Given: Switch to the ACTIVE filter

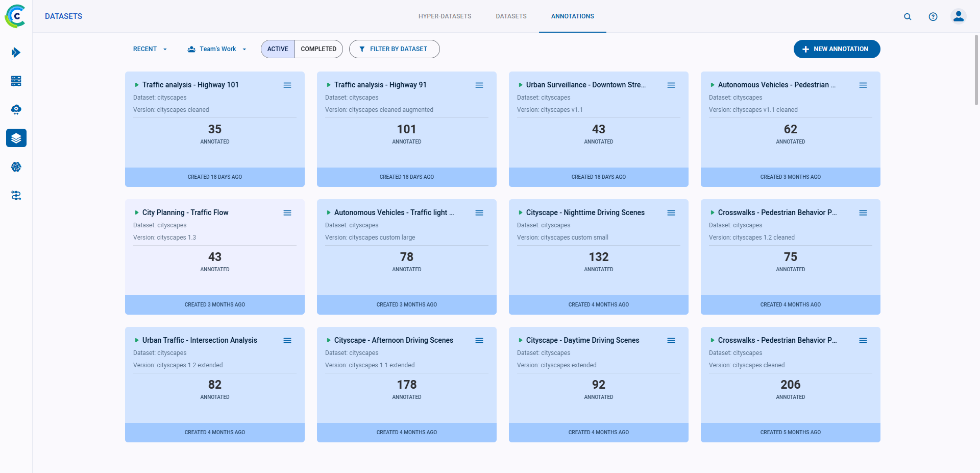Looking at the screenshot, I should (278, 49).
